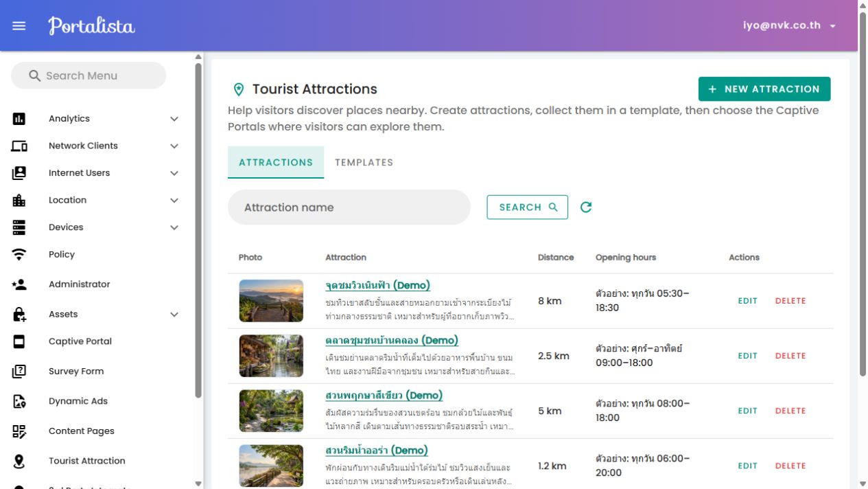Click the Attraction name input field
This screenshot has height=489, width=868.
tap(349, 207)
